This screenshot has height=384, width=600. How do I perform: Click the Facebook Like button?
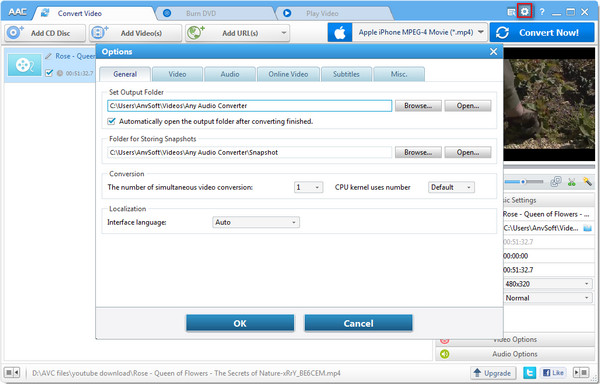[x=553, y=373]
